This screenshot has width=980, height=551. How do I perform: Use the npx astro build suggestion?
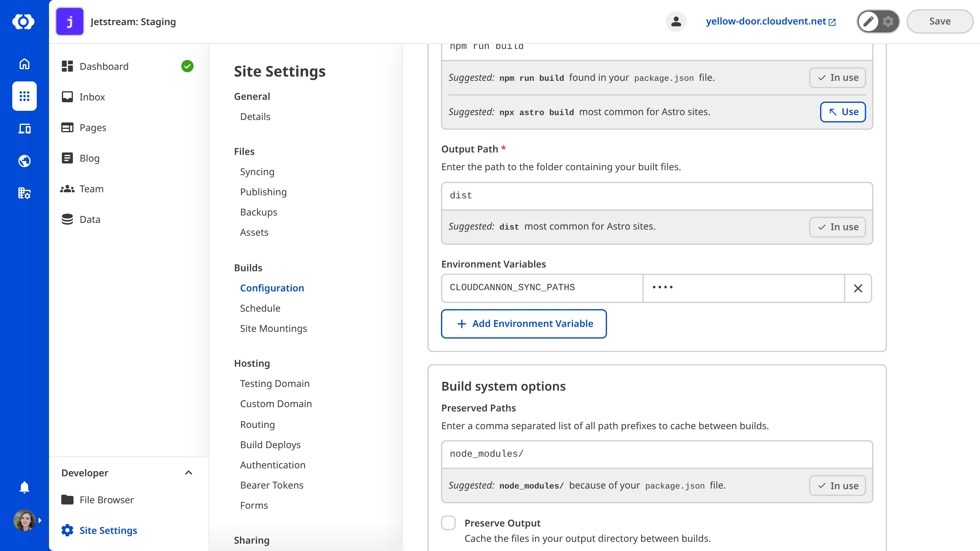(x=843, y=112)
